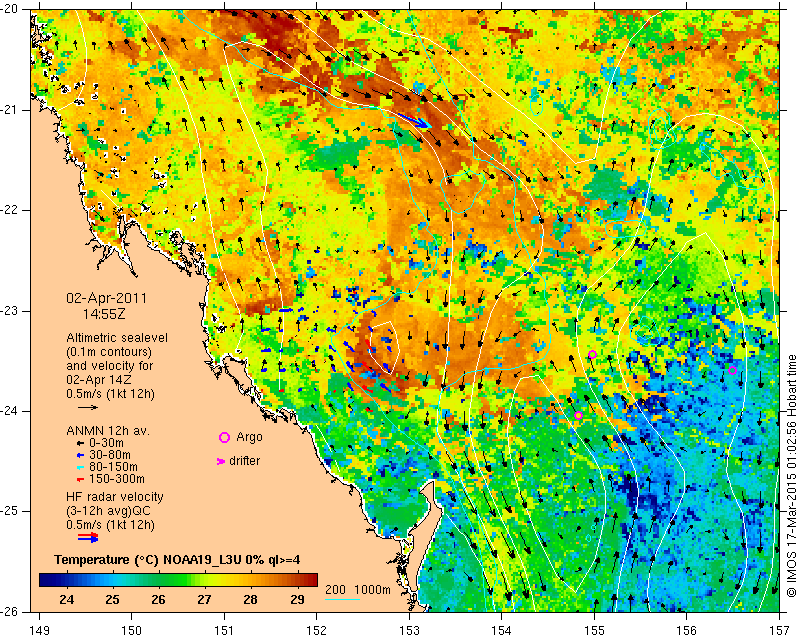The height and width of the screenshot is (640, 800).
Task: Click the '(3-12h avg)QC' legend text
Action: click(x=108, y=511)
